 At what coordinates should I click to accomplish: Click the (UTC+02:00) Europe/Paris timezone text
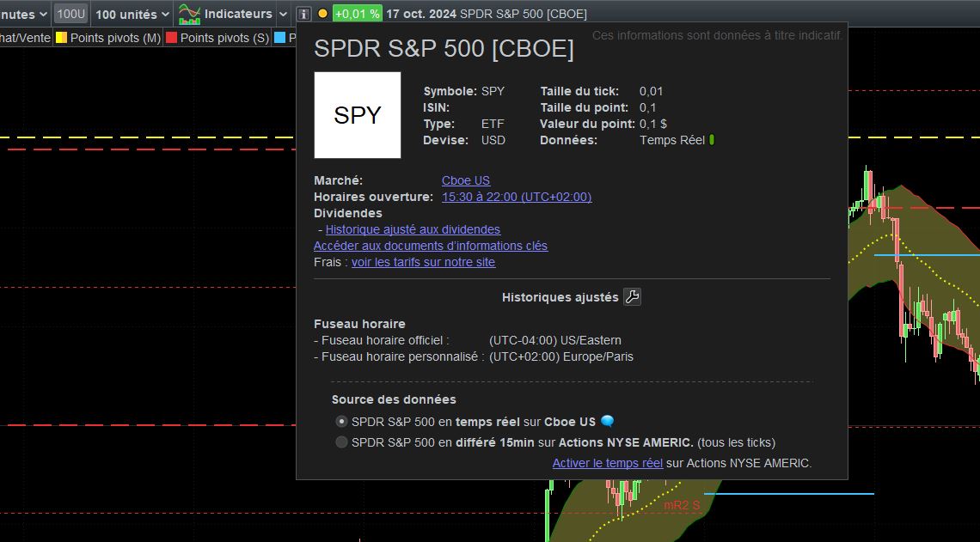(x=561, y=356)
